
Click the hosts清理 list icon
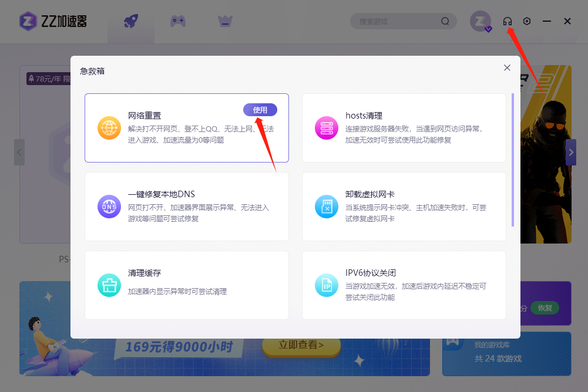327,127
